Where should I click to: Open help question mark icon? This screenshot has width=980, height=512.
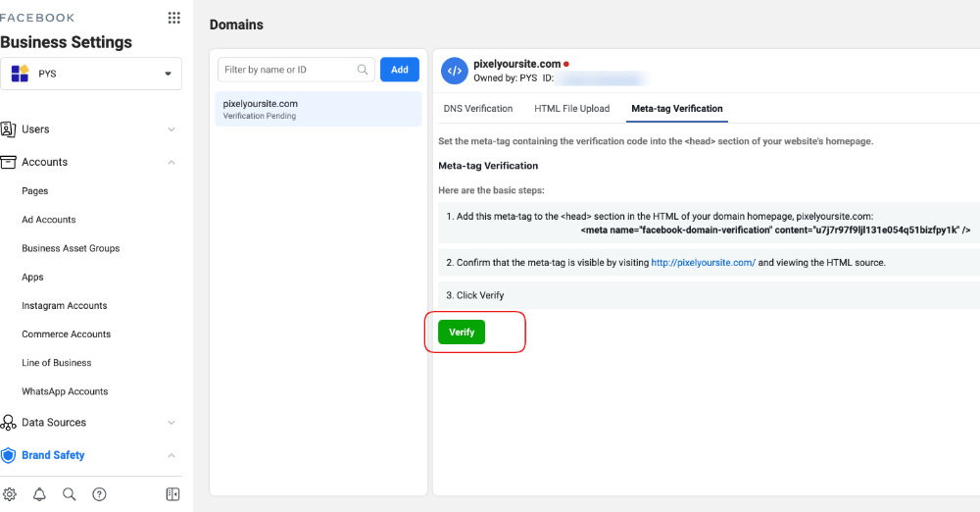point(99,494)
